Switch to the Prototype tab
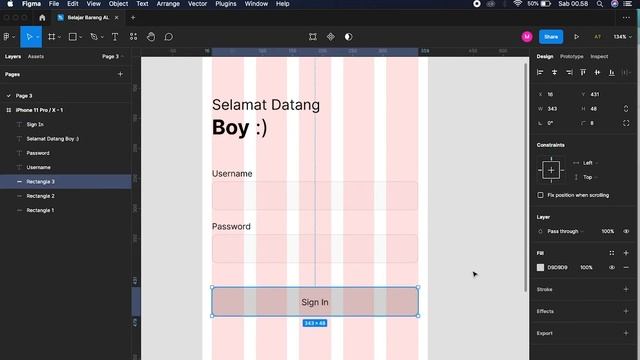The image size is (640, 360). click(571, 56)
